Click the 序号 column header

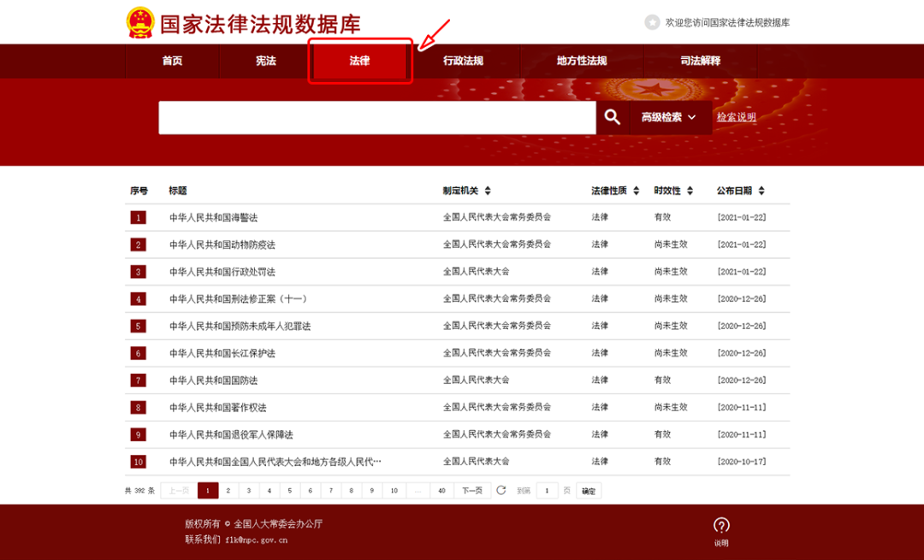pyautogui.click(x=139, y=191)
